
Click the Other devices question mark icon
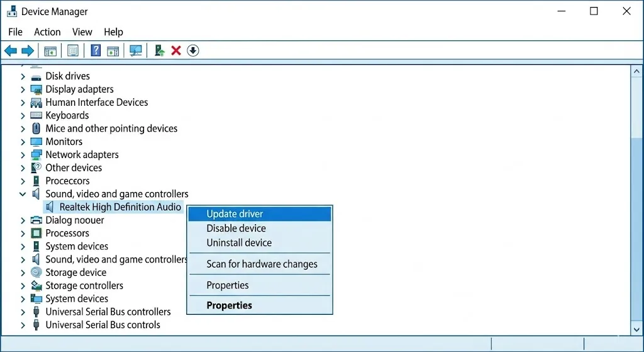[36, 167]
